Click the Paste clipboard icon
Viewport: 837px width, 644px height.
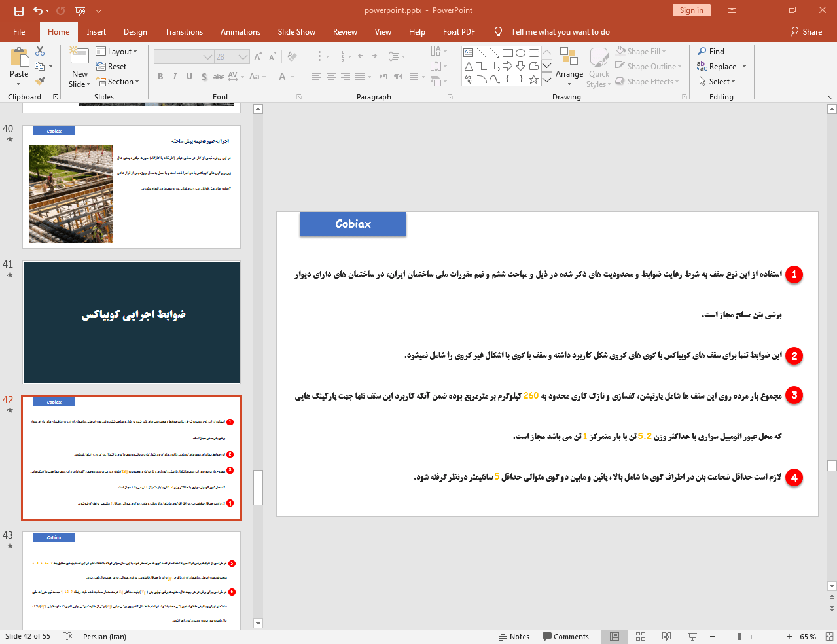[19, 58]
